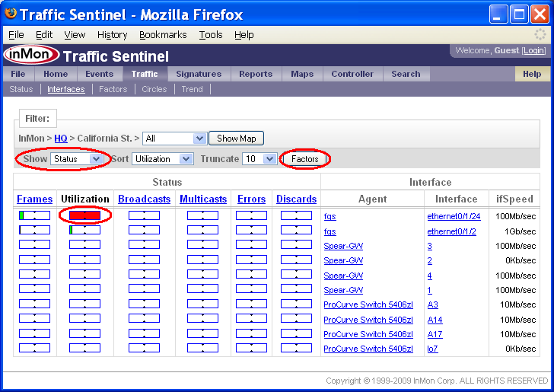Open the Home tab

click(x=56, y=74)
